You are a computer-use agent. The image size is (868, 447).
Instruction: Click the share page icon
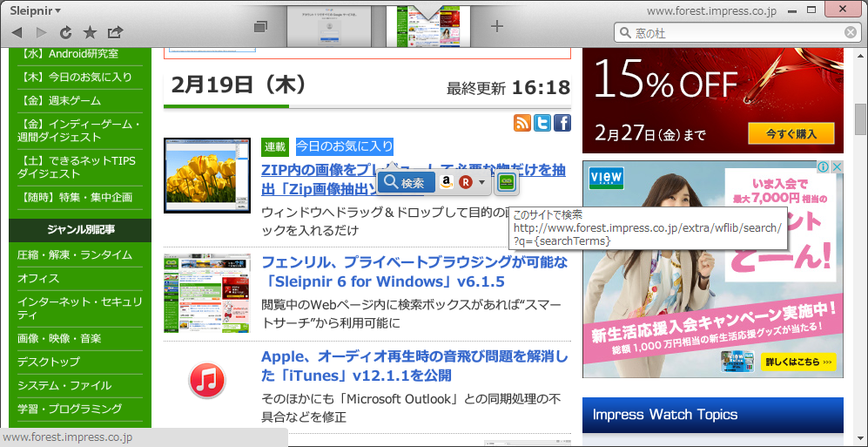point(115,33)
